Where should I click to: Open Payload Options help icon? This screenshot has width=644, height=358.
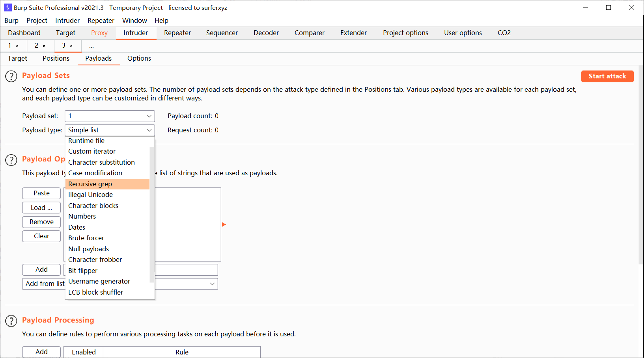(11, 160)
